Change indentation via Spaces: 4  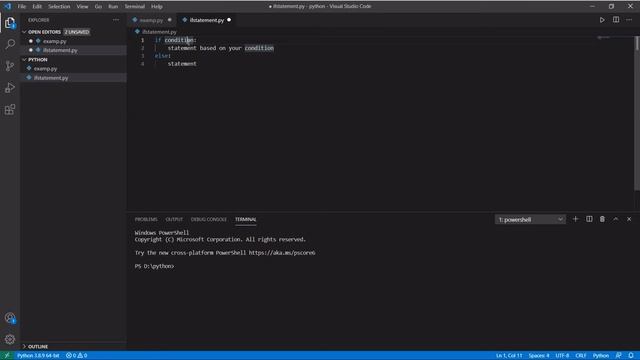pos(539,356)
